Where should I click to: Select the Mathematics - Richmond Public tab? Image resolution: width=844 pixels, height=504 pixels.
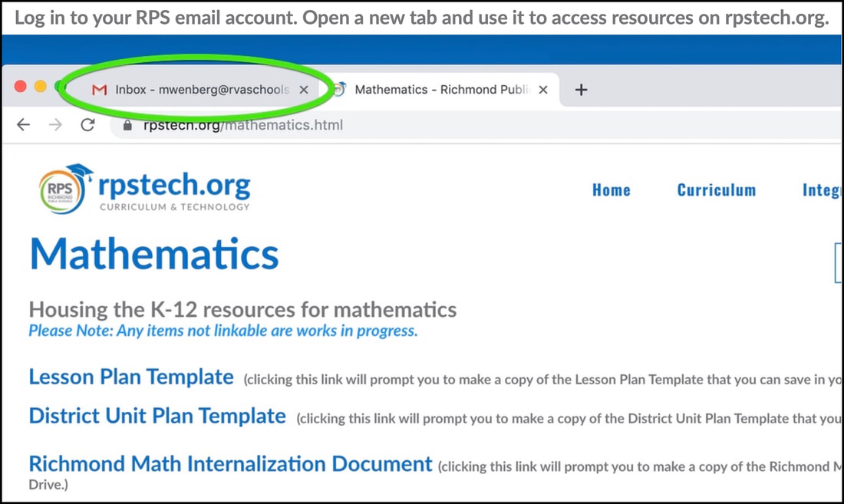coord(441,89)
